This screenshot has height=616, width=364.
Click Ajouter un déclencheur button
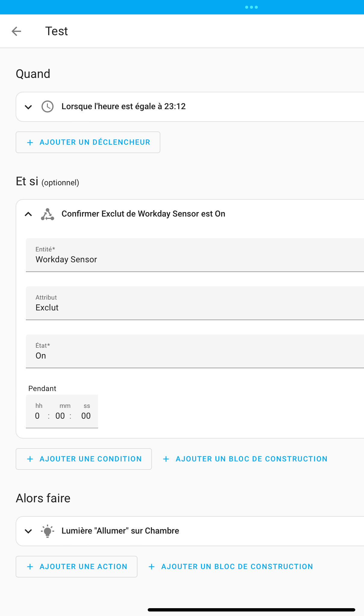pyautogui.click(x=88, y=142)
